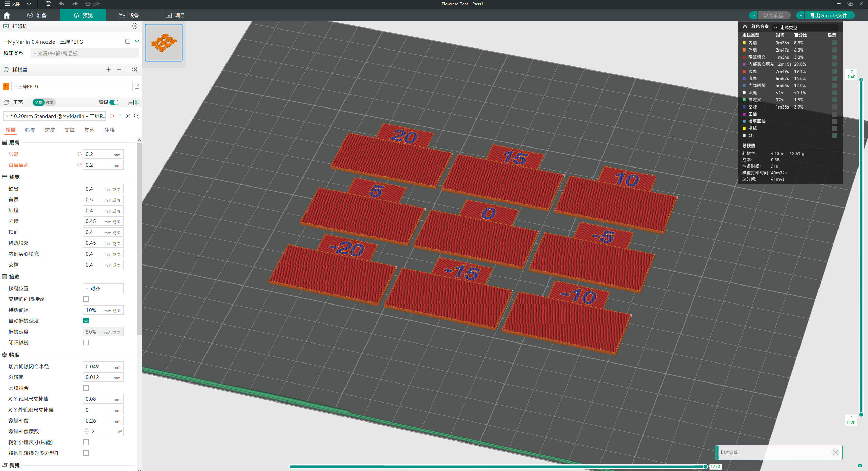Click the Undo arrow icon
This screenshot has width=868, height=471.
62,4
